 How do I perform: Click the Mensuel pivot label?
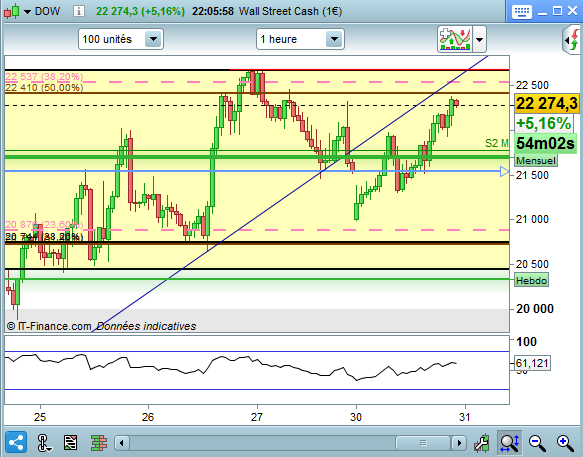tap(536, 161)
